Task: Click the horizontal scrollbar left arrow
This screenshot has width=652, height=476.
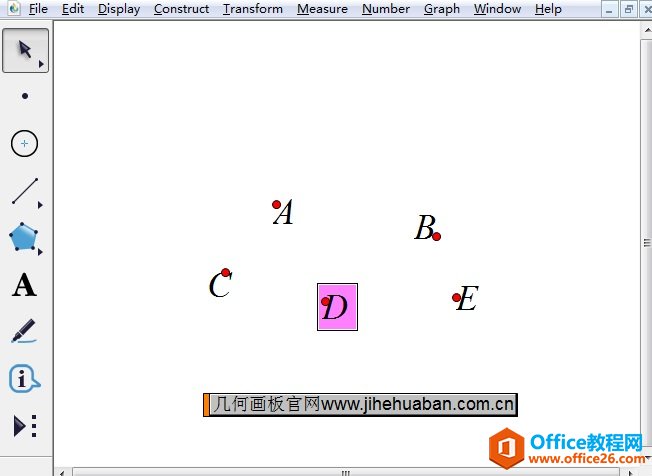Action: 62,473
